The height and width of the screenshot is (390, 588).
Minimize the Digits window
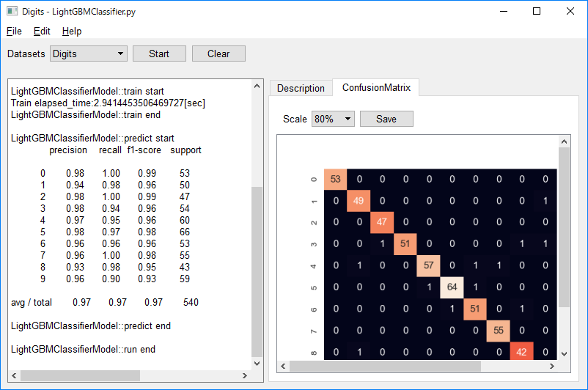tap(504, 11)
